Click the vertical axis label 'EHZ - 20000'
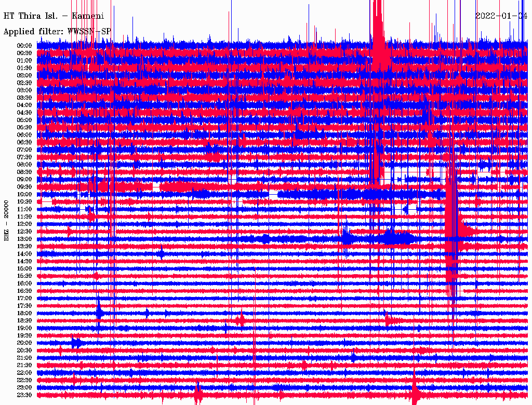This screenshot has width=532, height=405. [x=6, y=221]
